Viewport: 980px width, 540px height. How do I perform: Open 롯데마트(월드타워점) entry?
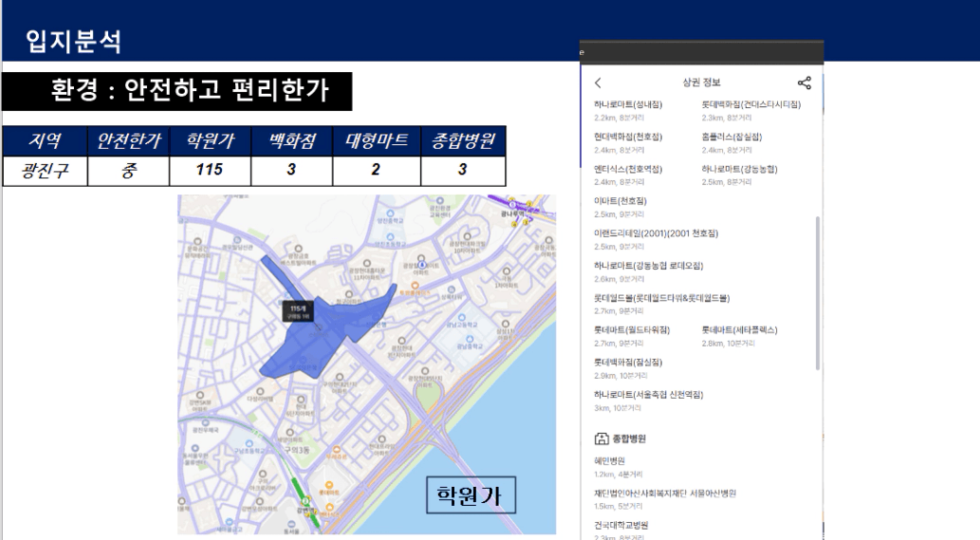click(631, 336)
